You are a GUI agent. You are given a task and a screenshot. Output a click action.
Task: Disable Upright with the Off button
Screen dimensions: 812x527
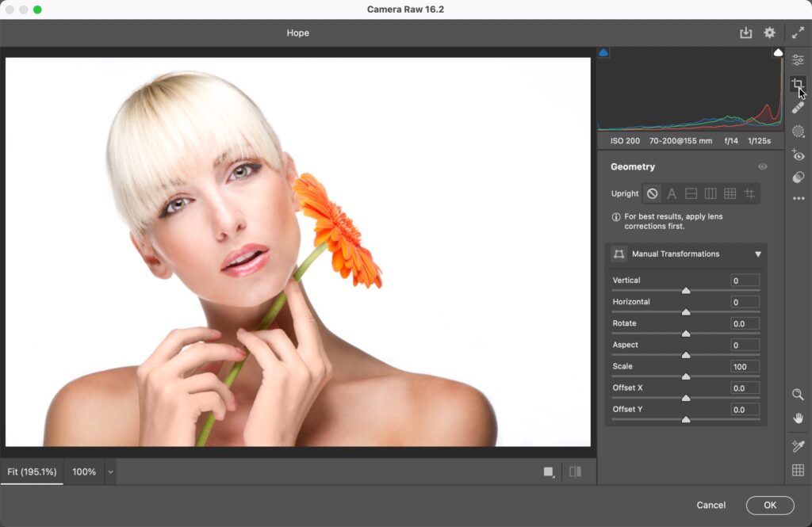point(652,193)
